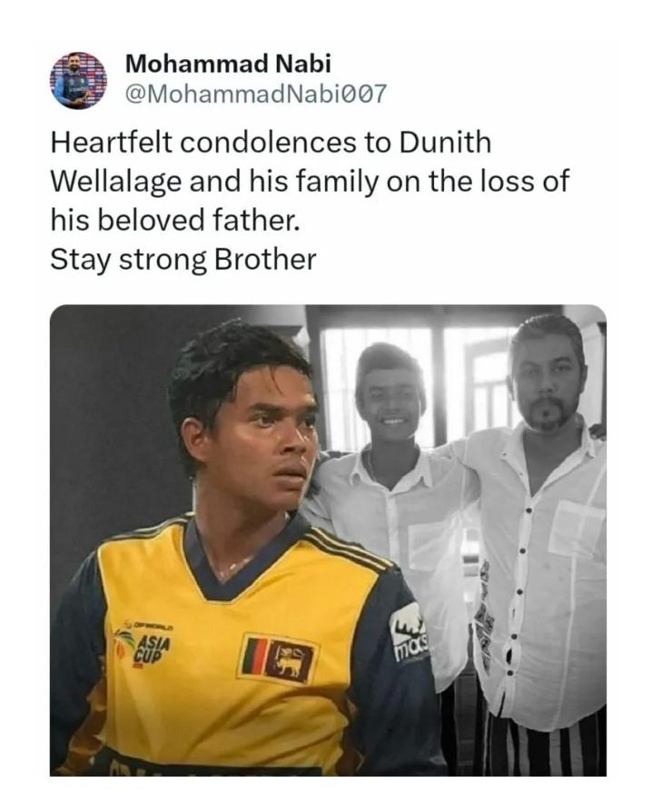Open the @MohammadNabi007 handle link
Viewport: 652px width, 812px height.
[x=256, y=94]
